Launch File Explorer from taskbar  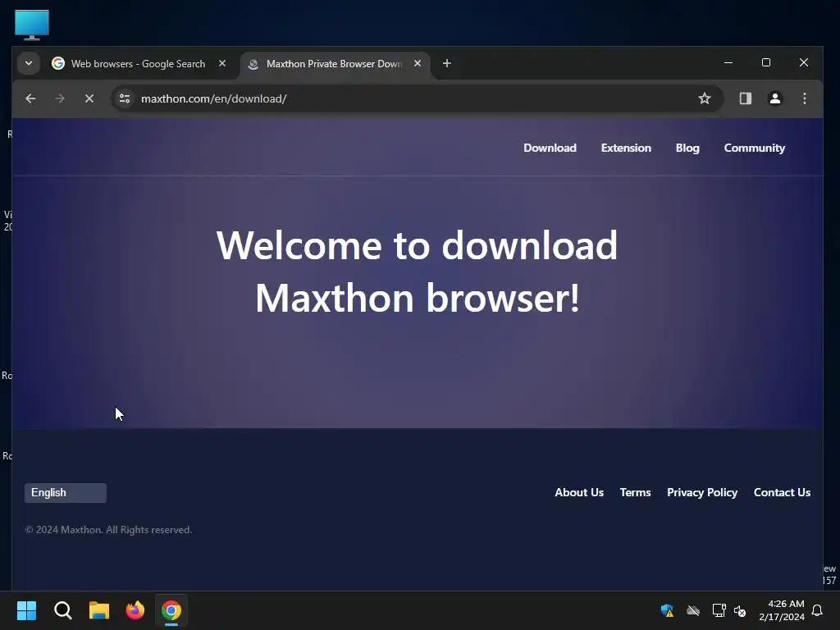[x=99, y=610]
